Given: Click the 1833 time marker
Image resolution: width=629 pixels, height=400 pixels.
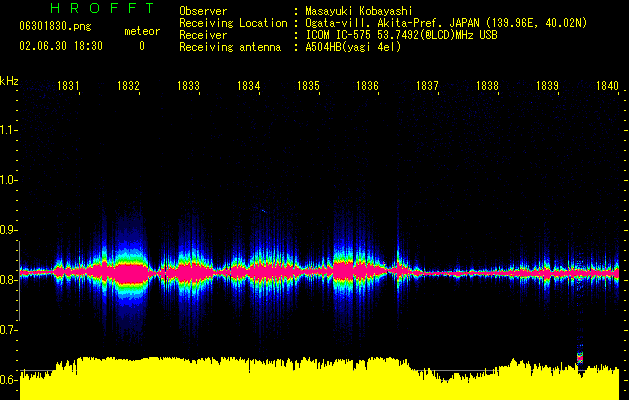Looking at the screenshot, I should [x=188, y=86].
